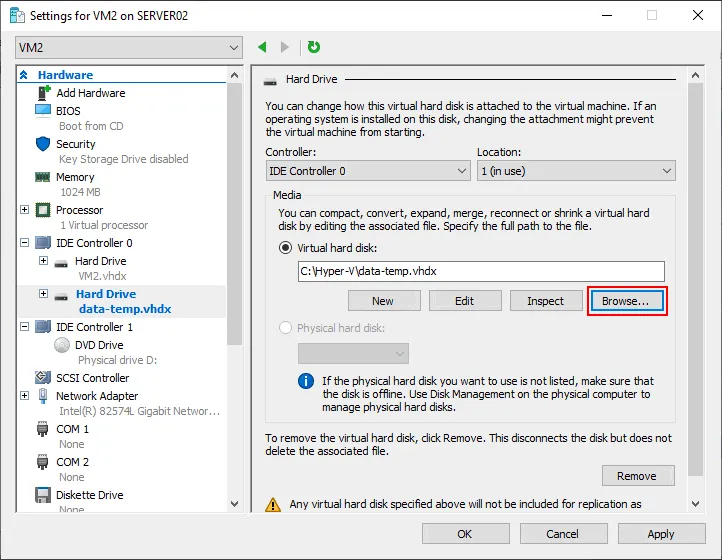Expand the Processor tree node

[25, 210]
